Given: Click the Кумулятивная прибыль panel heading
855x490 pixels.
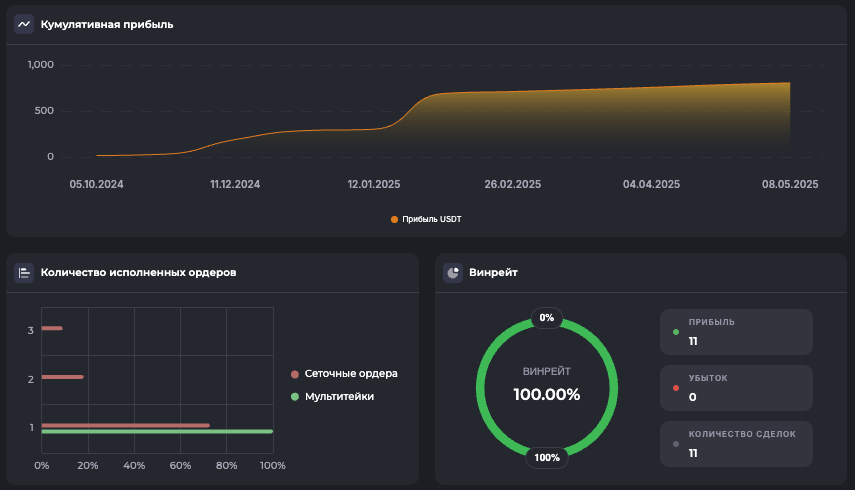Looking at the screenshot, I should (107, 24).
